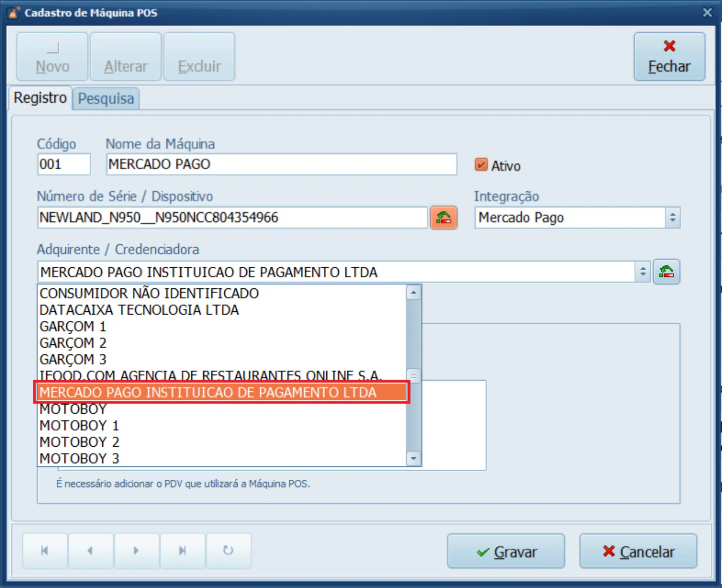This screenshot has width=722, height=588.
Task: Click the Nome da Máquina field
Action: (x=282, y=165)
